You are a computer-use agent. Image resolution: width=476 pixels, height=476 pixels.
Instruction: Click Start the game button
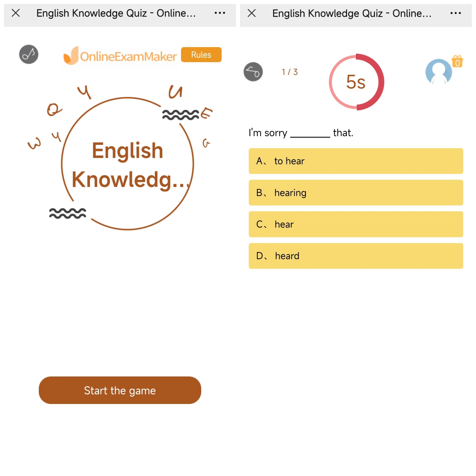120,390
